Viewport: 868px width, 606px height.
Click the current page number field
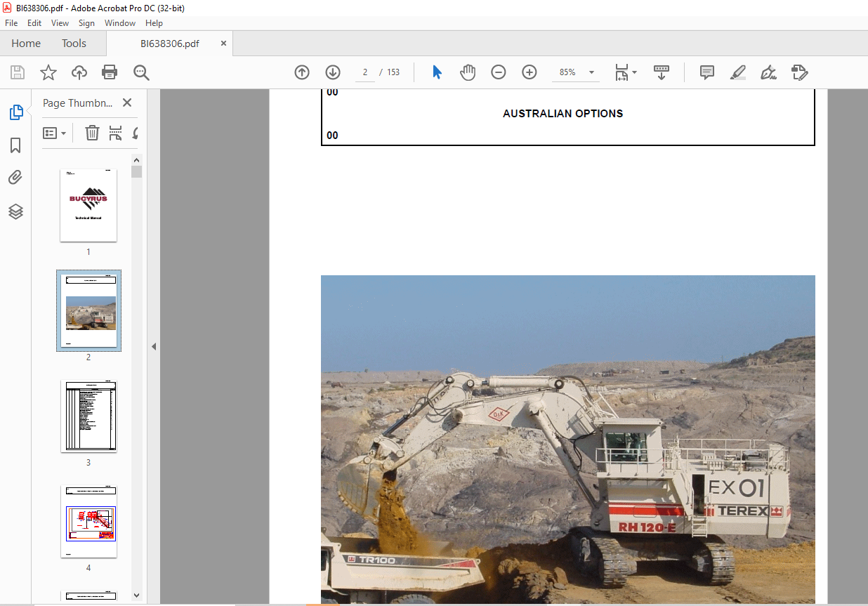pyautogui.click(x=365, y=72)
